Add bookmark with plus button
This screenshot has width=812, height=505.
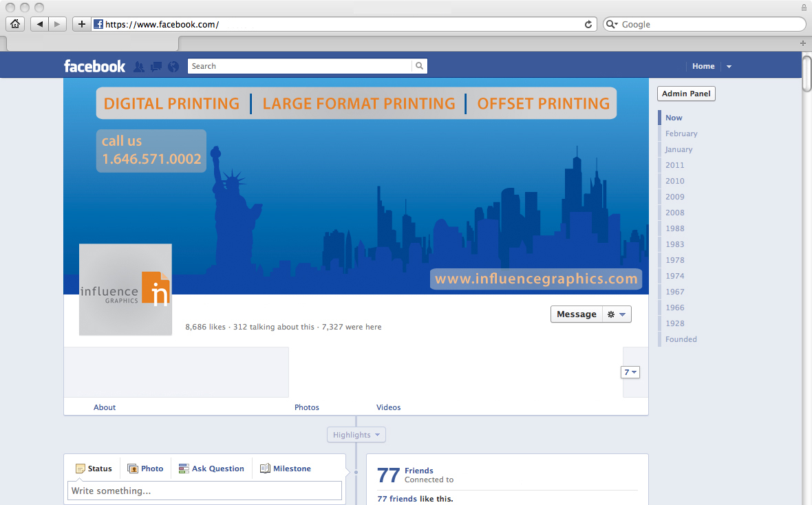(82, 24)
